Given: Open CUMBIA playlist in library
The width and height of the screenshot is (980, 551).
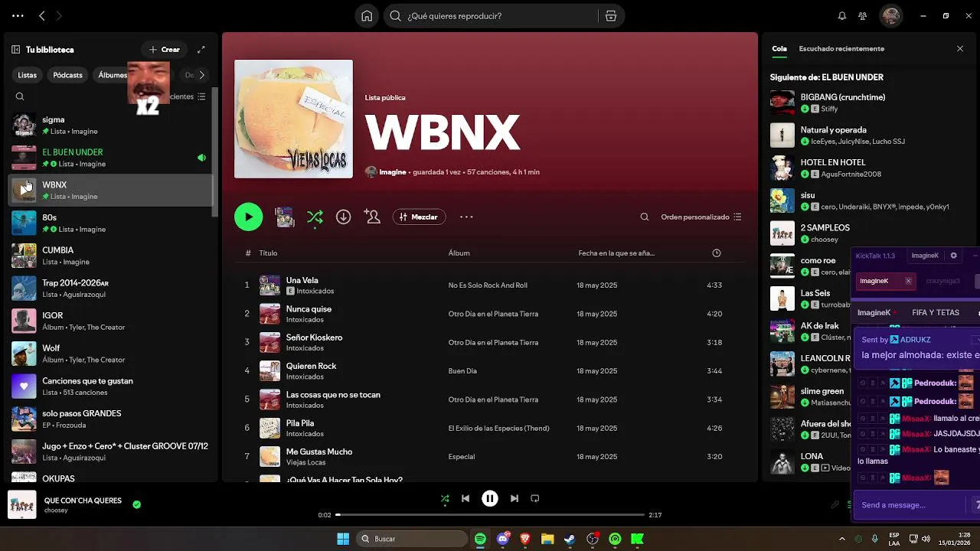Looking at the screenshot, I should point(111,256).
